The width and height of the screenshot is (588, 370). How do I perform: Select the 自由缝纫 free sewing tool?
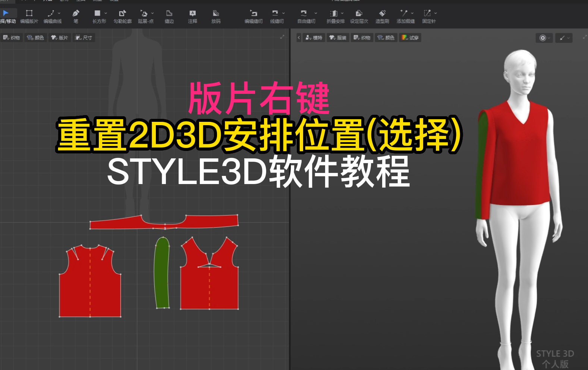pos(306,17)
